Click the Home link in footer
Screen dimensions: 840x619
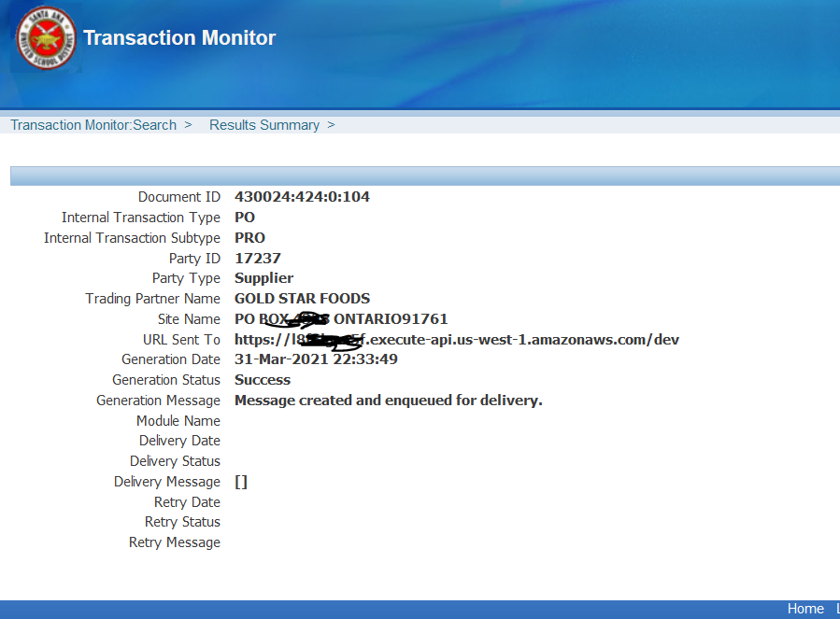(x=804, y=609)
